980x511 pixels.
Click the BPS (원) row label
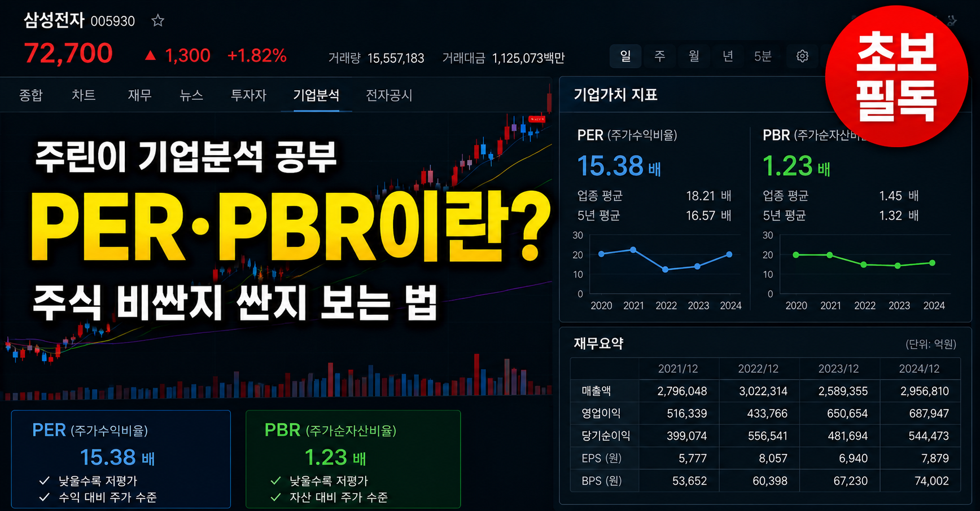coord(602,481)
